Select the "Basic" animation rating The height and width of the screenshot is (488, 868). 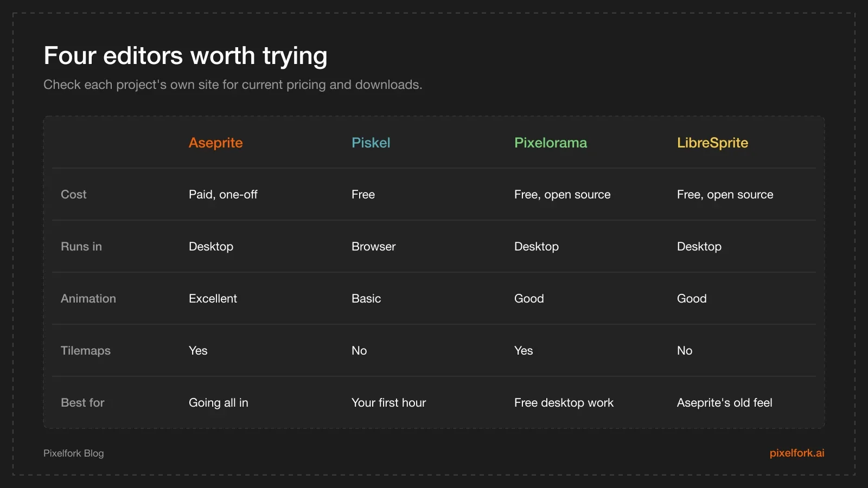click(366, 298)
